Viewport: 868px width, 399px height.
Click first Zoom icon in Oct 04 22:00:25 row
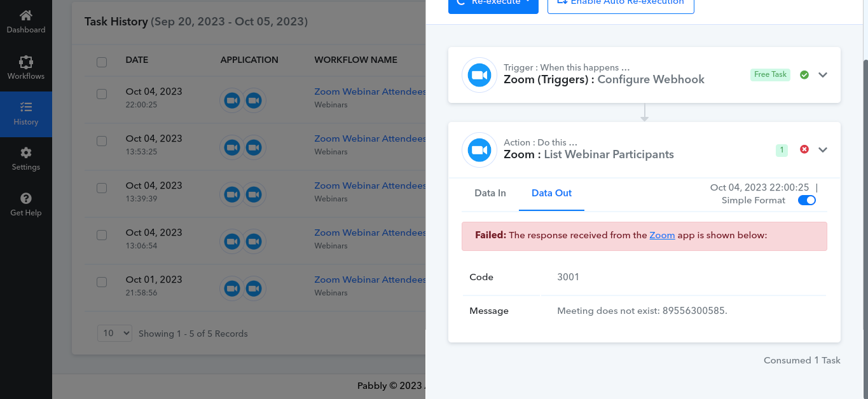[232, 100]
